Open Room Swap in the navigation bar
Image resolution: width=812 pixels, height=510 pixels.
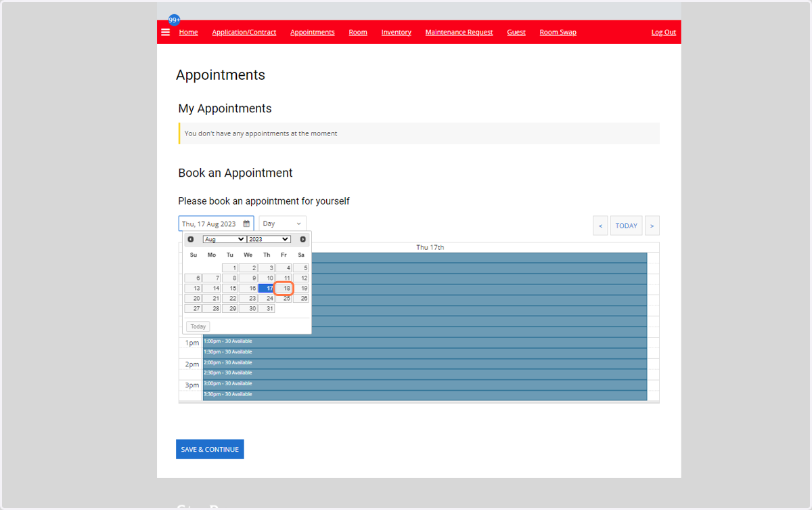pos(558,32)
